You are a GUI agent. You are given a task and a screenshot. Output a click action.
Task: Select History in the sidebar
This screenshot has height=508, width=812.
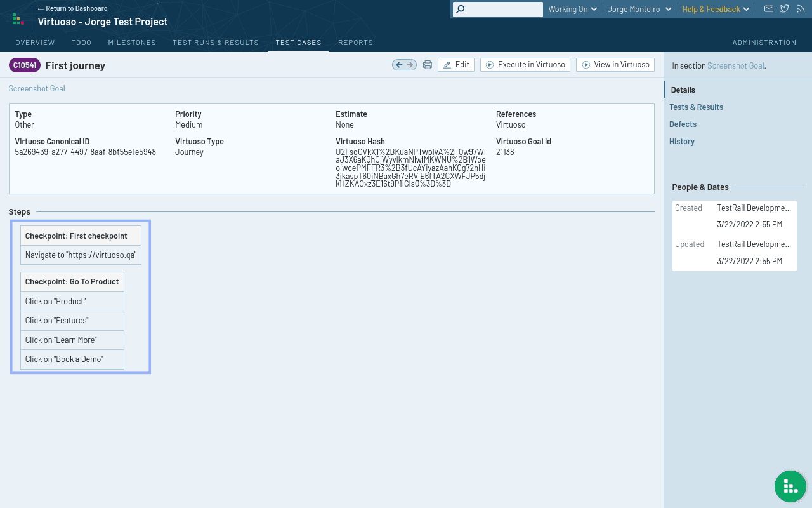pos(682,142)
